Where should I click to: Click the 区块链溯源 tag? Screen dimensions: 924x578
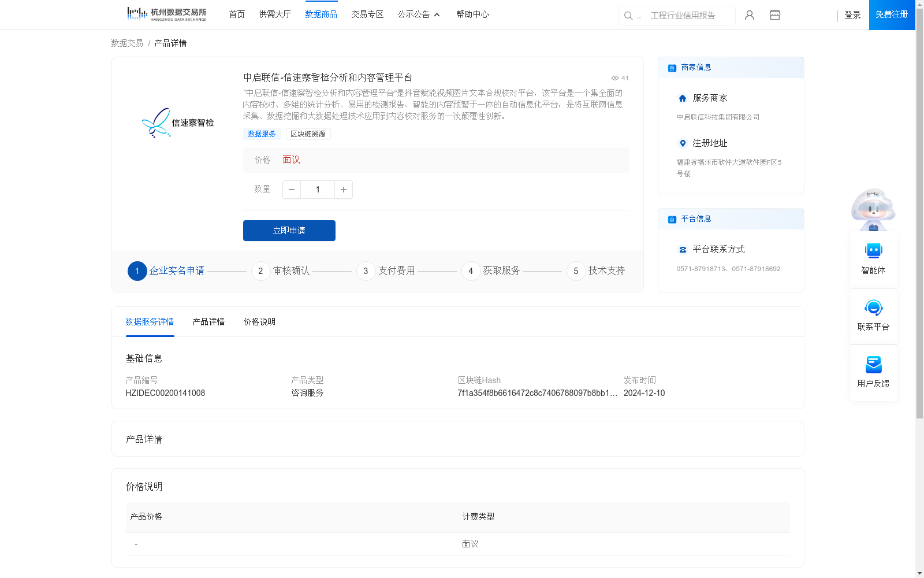[x=308, y=134]
